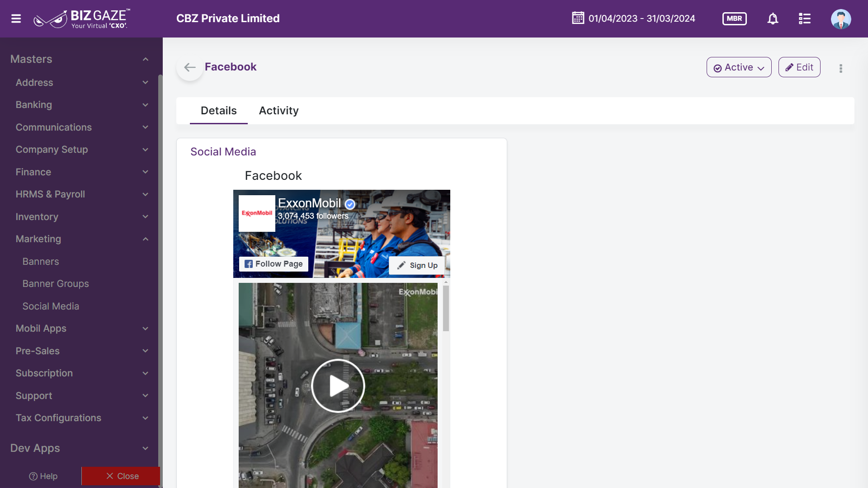Click the Social Media section heading
The height and width of the screenshot is (488, 868).
[x=223, y=152]
